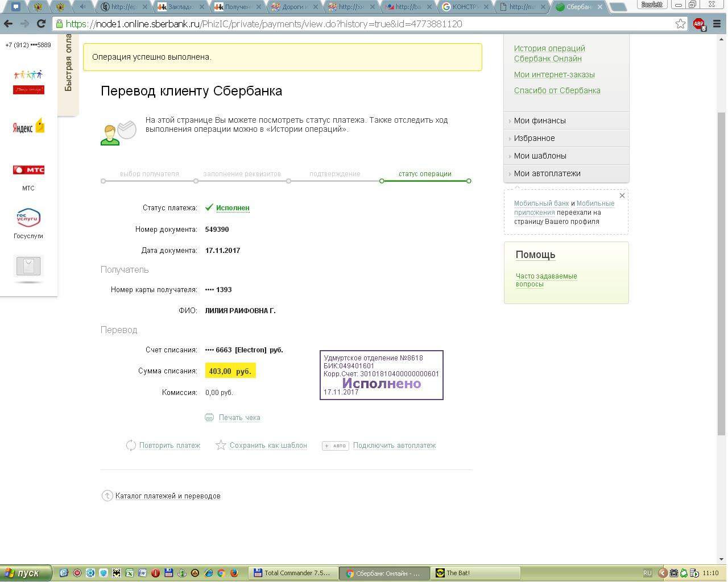Viewport: 728px width, 582px height.
Task: Show hidden tray icons arrow
Action: (663, 573)
